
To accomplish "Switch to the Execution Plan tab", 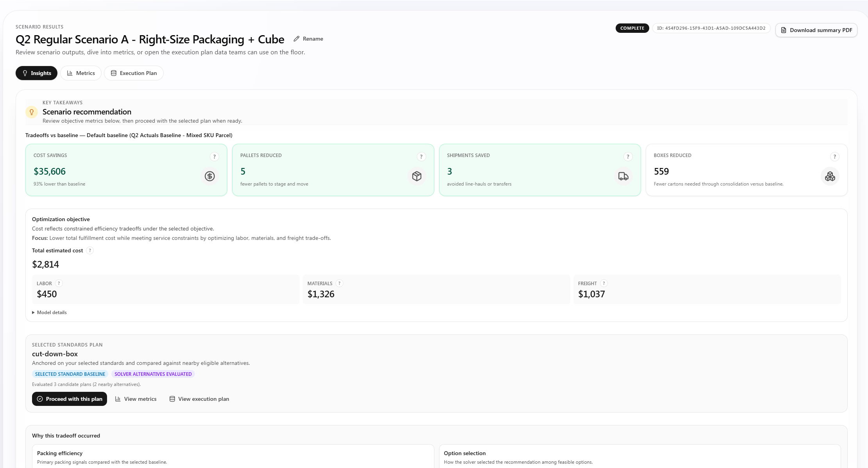I will point(134,73).
